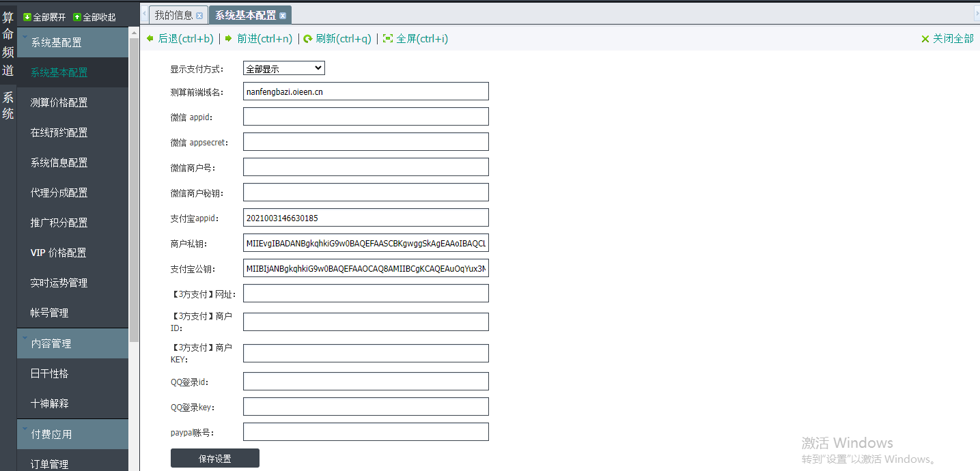Click the 保存设置 button
This screenshot has width=980, height=471.
pos(215,459)
